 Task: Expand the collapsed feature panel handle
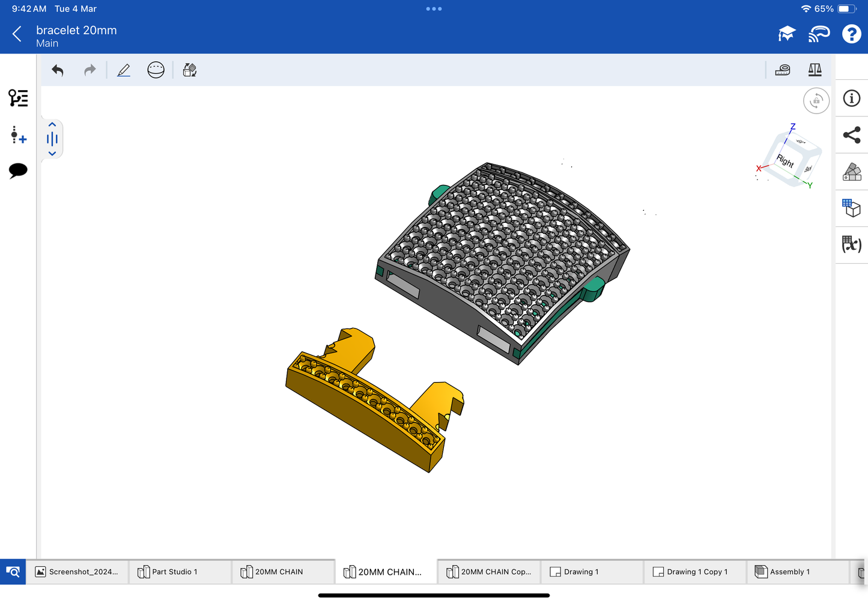(x=52, y=139)
